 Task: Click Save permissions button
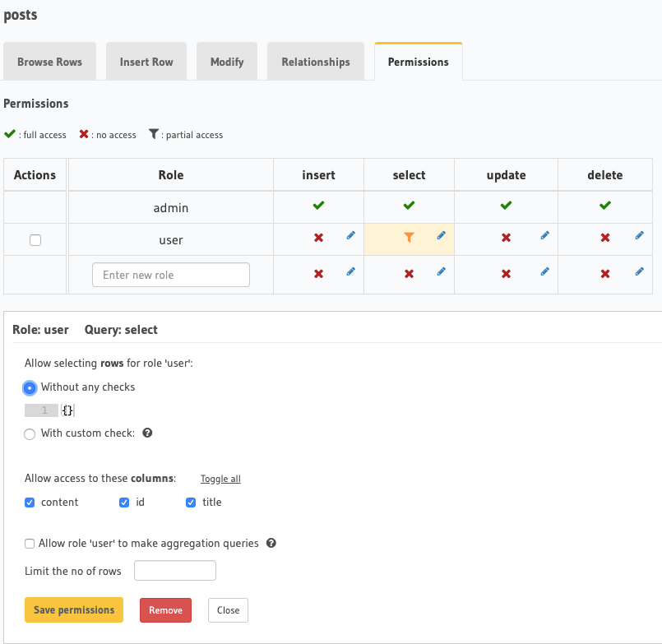(x=74, y=609)
